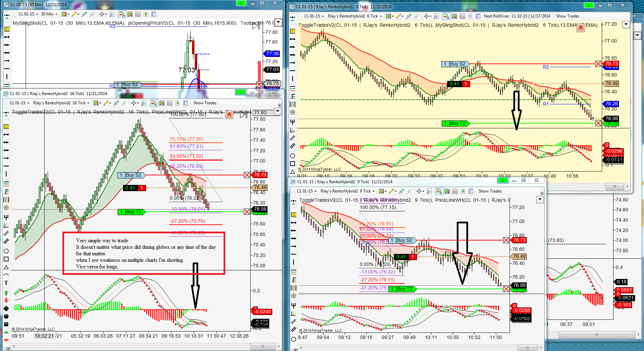This screenshot has width=644, height=351.
Task: Click Data Box icon in 30 Min chart toolbar
Action: pyautogui.click(x=154, y=14)
